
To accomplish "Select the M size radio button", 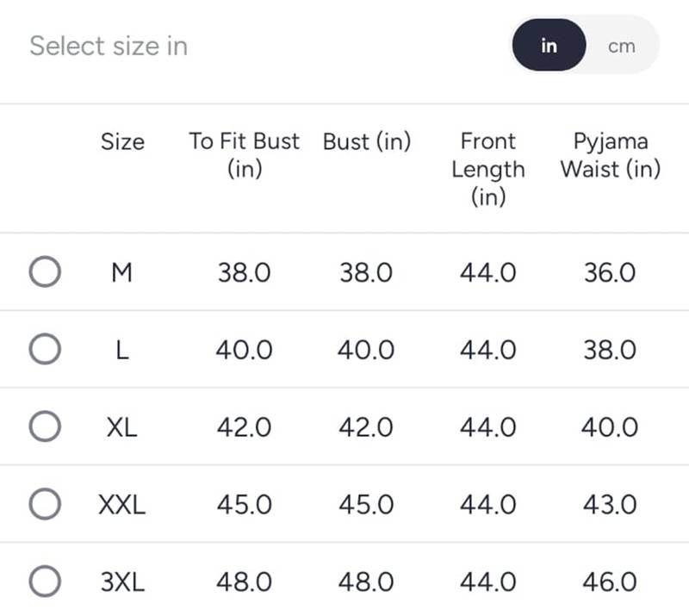I will [44, 273].
